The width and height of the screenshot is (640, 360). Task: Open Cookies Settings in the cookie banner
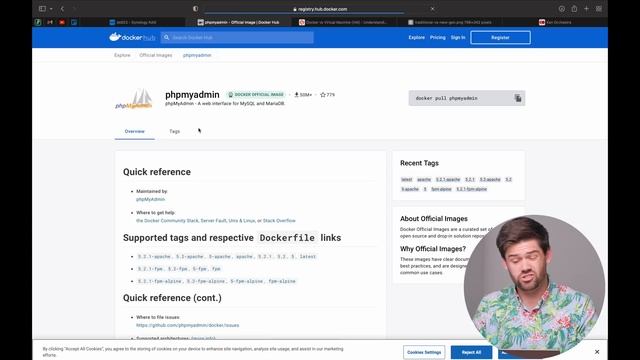pyautogui.click(x=424, y=352)
